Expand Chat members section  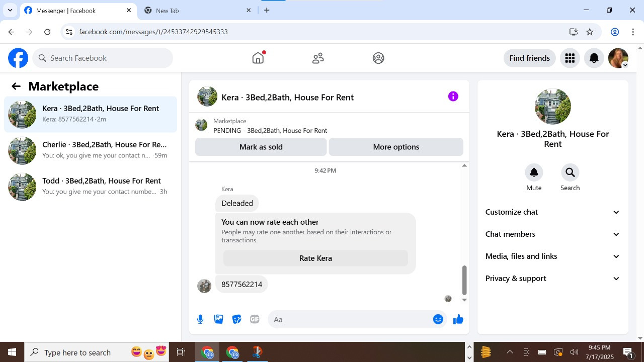(552, 234)
